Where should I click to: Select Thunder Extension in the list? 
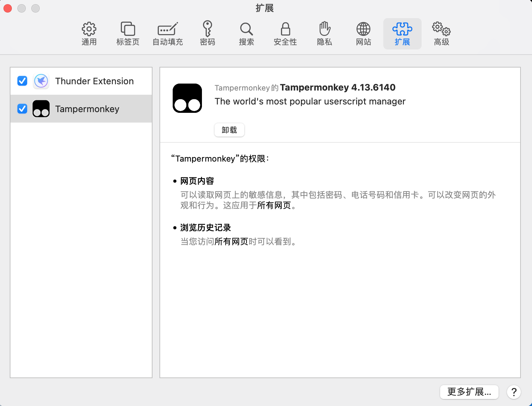(x=94, y=81)
